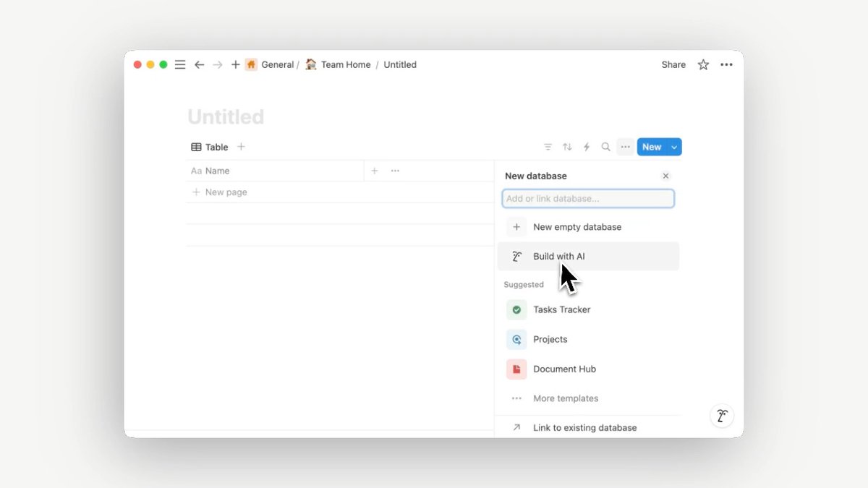Choose the Projects template
This screenshot has width=868, height=488.
pyautogui.click(x=588, y=339)
